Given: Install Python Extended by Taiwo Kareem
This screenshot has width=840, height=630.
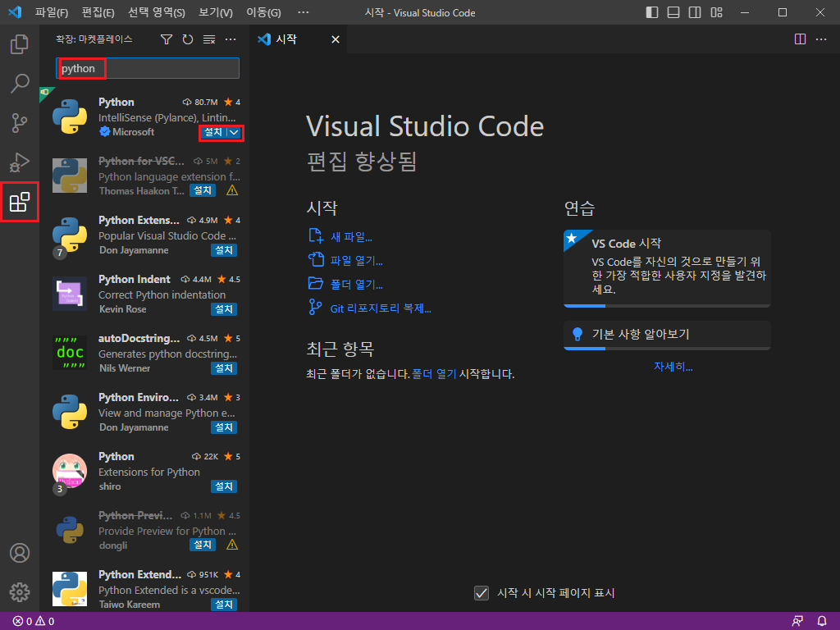Looking at the screenshot, I should 224,605.
